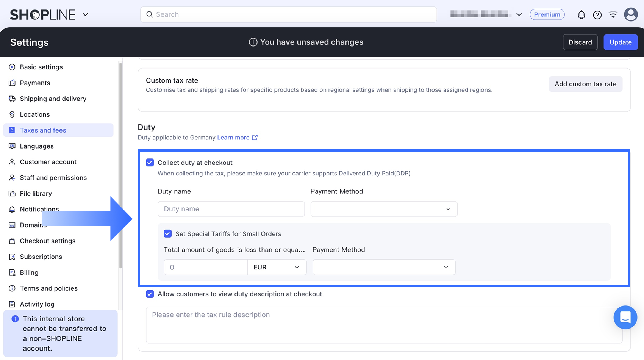Screen dimensions: 644x360
Task: Select Taxes and fees menu item
Action: [x=58, y=130]
